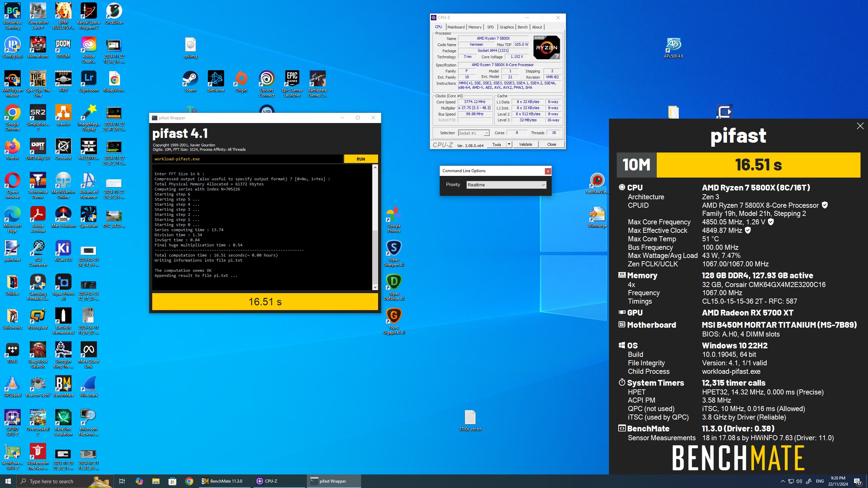Open the DOOM desktop shortcut
The height and width of the screenshot is (488, 868).
pyautogui.click(x=63, y=47)
